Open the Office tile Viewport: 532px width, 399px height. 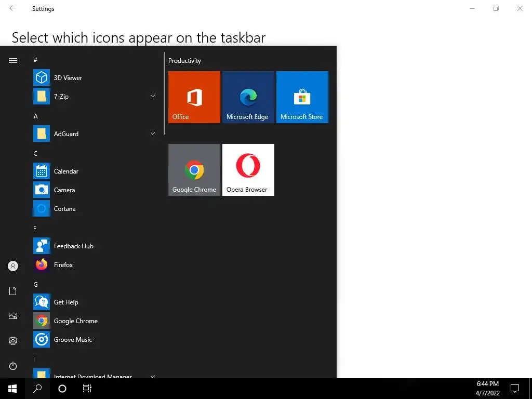click(194, 97)
